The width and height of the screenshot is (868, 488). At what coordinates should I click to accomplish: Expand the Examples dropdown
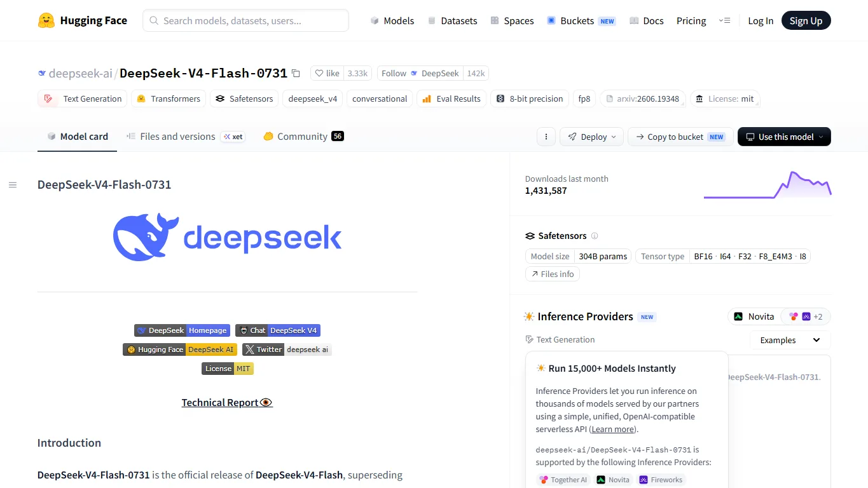pos(790,340)
